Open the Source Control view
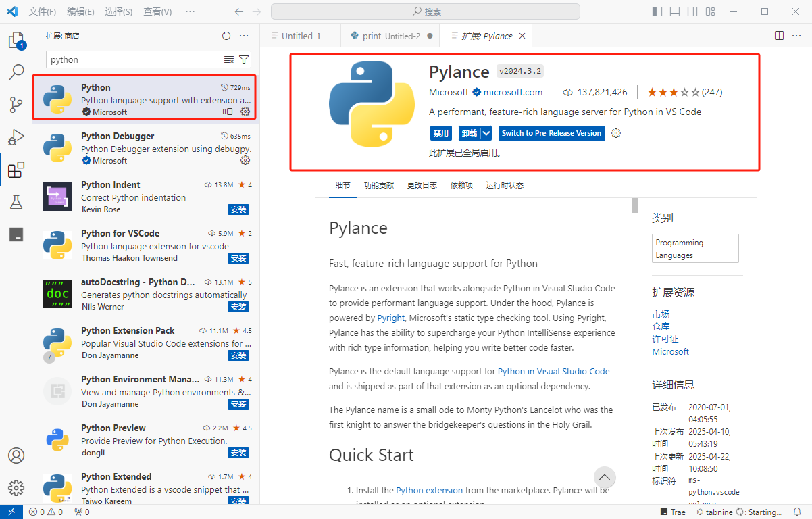 16,105
